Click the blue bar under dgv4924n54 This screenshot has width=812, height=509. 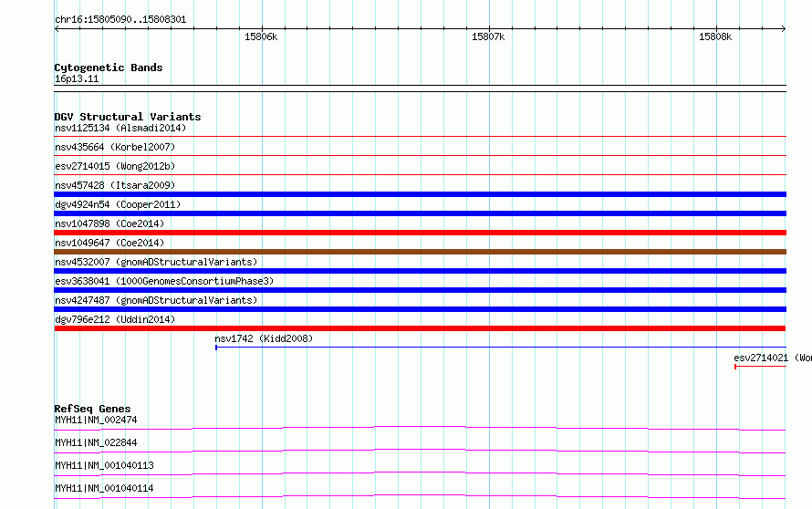pyautogui.click(x=420, y=213)
